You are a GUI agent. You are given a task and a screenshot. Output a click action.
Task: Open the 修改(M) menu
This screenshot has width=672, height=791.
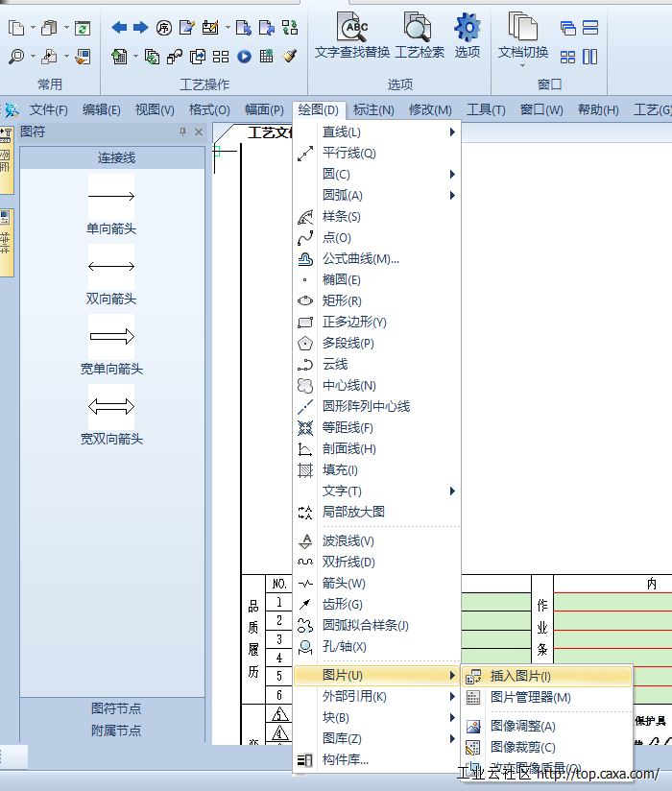coord(430,109)
